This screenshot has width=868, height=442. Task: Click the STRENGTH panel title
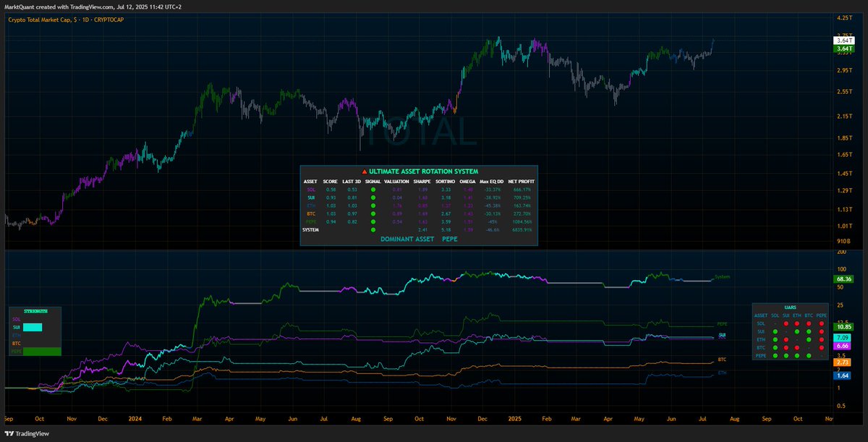click(35, 311)
